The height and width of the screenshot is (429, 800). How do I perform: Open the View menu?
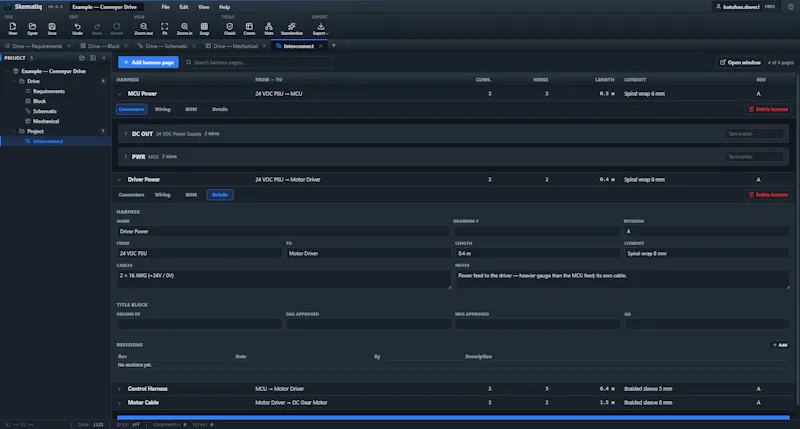204,7
